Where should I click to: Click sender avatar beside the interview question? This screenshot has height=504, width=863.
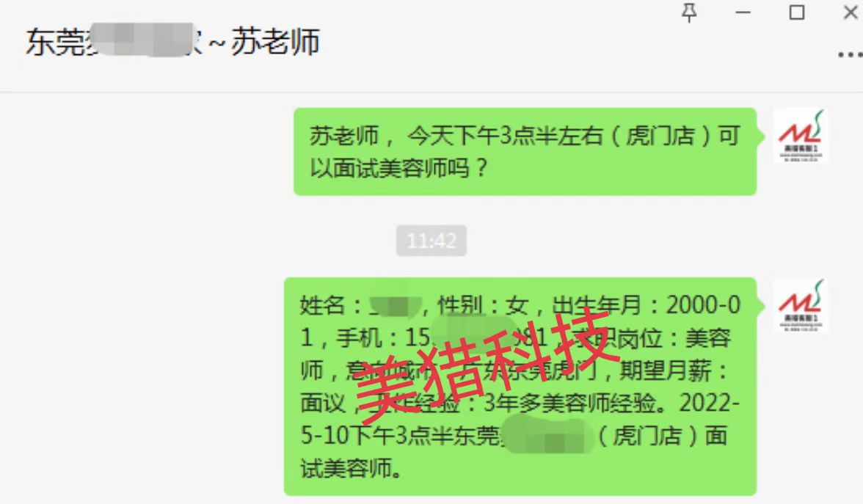(800, 136)
